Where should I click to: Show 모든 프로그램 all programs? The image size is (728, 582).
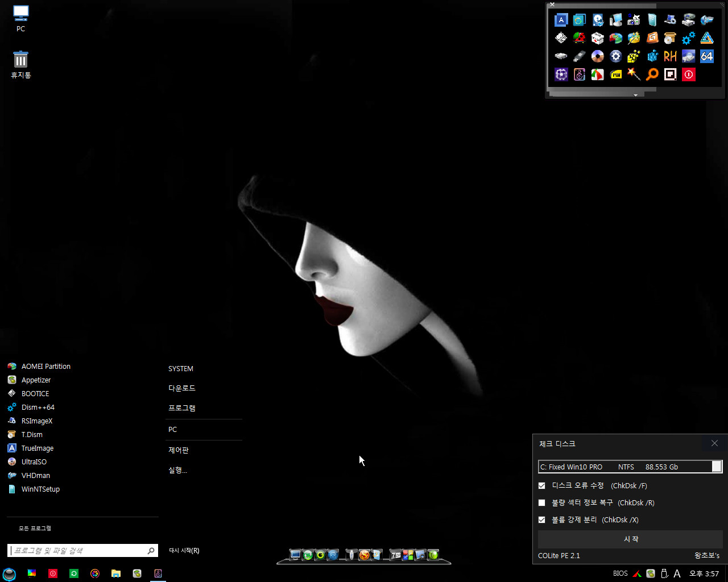click(35, 529)
